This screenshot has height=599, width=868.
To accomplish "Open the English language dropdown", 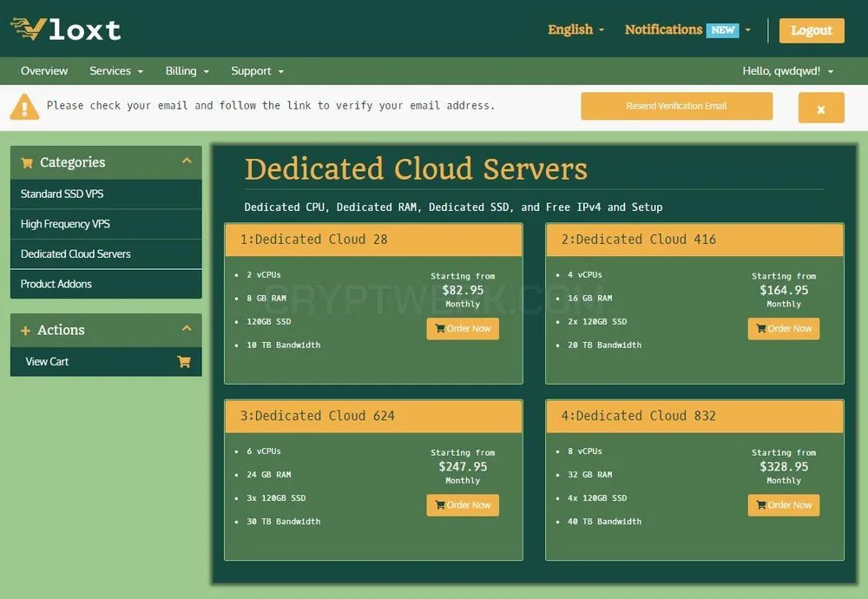I will point(575,30).
